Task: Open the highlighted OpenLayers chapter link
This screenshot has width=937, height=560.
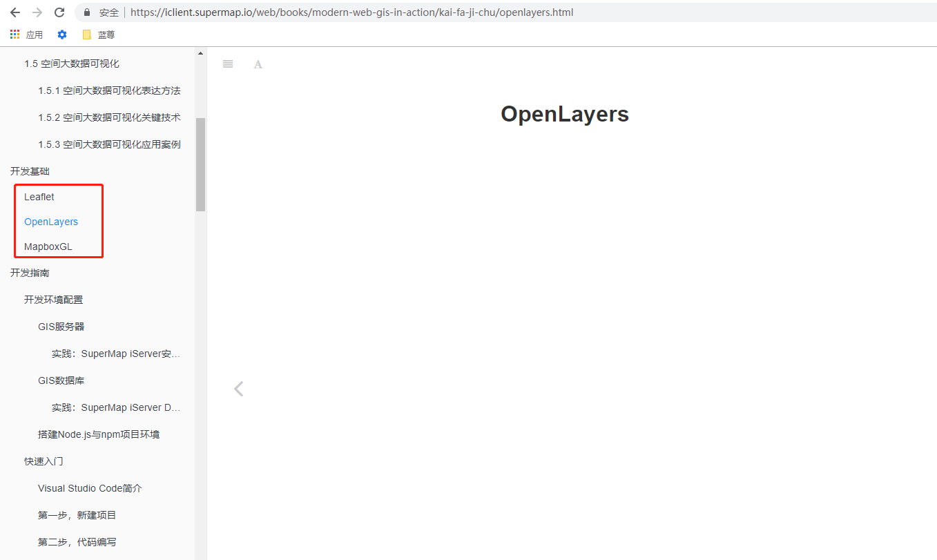Action: 51,222
